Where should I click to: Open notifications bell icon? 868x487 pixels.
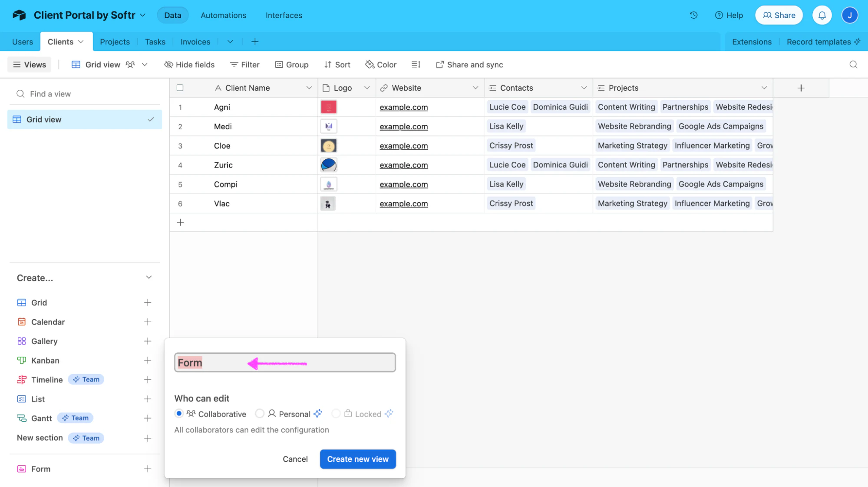point(822,15)
